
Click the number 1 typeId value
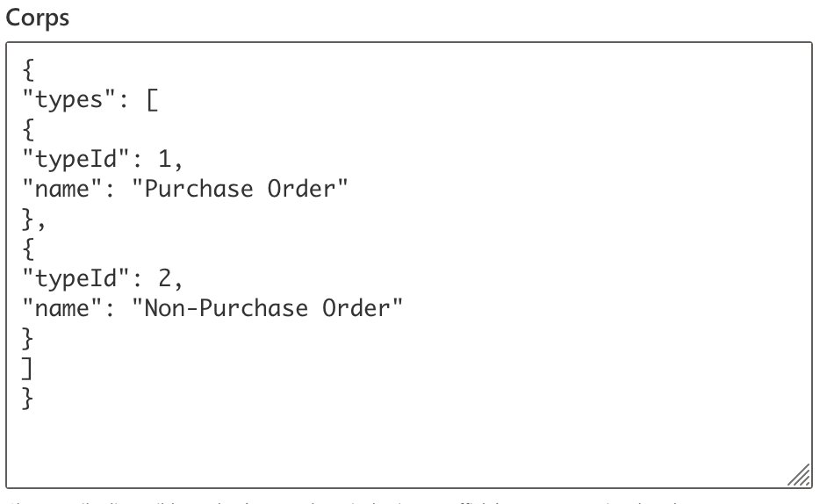point(165,160)
